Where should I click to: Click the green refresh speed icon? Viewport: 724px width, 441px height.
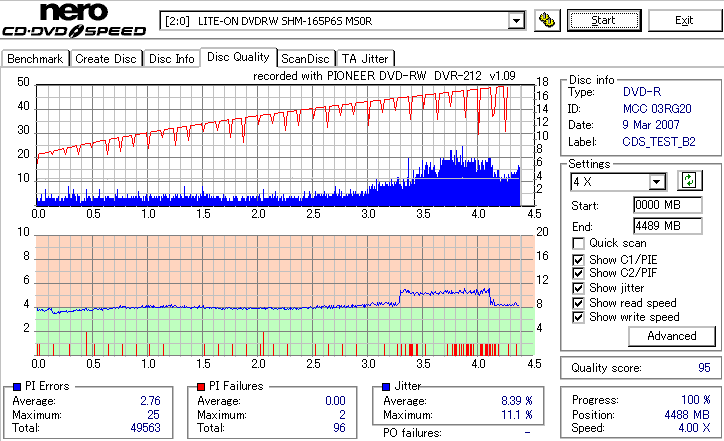coord(689,181)
